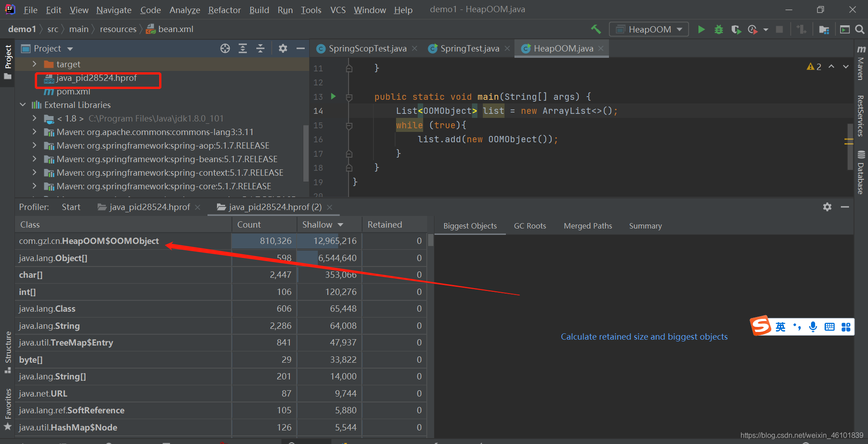Image resolution: width=868 pixels, height=444 pixels.
Task: Open the profiler options dropdown arrow in toolbar
Action: coord(766,30)
